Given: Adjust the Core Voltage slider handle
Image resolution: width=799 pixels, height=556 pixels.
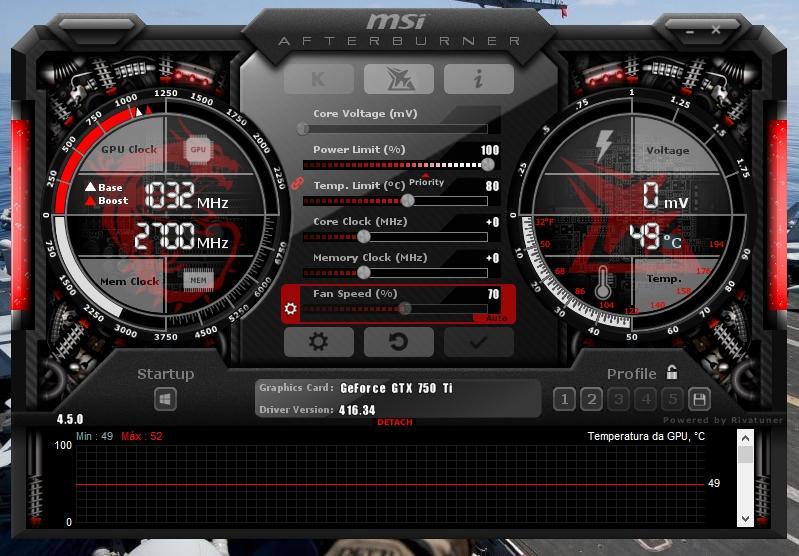Looking at the screenshot, I should (303, 128).
